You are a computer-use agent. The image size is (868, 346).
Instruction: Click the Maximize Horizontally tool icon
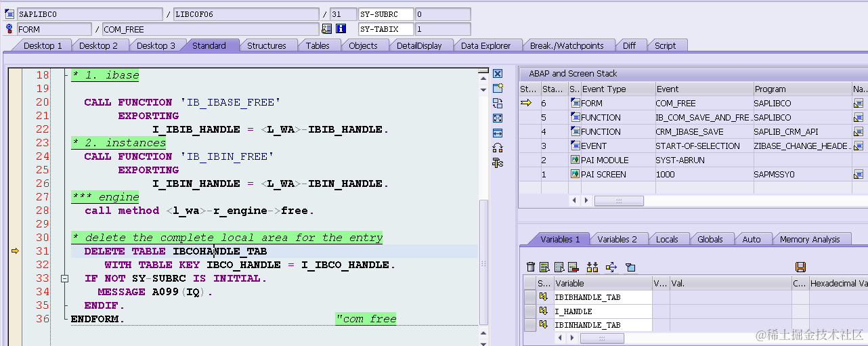coord(498,133)
